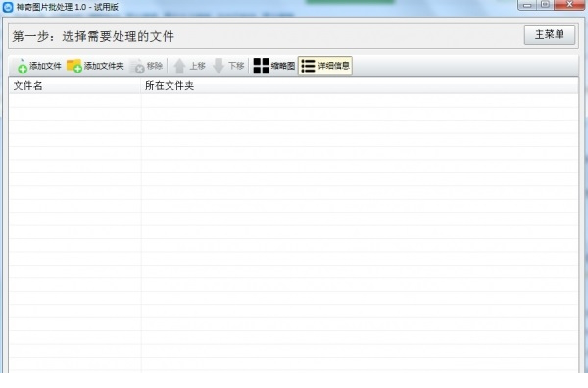Click the 添加文件夹 (add folder) icon
Image resolution: width=588 pixels, height=388 pixels.
[74, 66]
